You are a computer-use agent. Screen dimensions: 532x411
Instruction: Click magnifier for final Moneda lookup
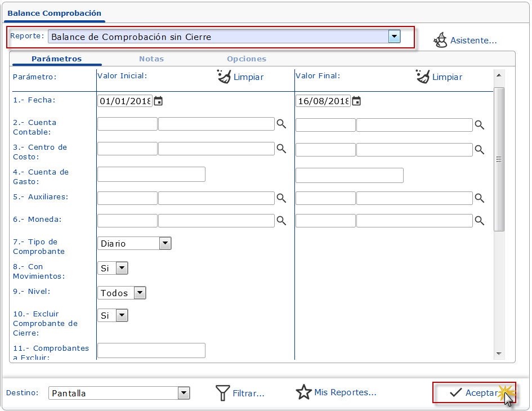point(479,221)
